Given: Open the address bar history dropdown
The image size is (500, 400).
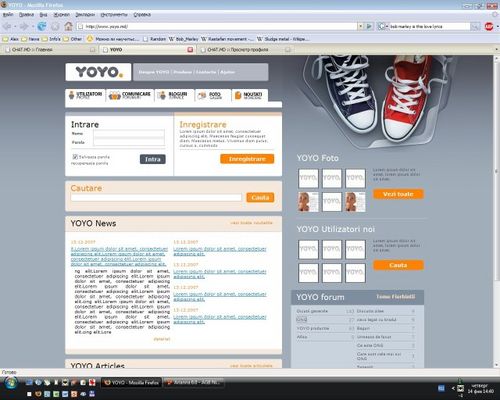Looking at the screenshot, I should click(x=361, y=26).
